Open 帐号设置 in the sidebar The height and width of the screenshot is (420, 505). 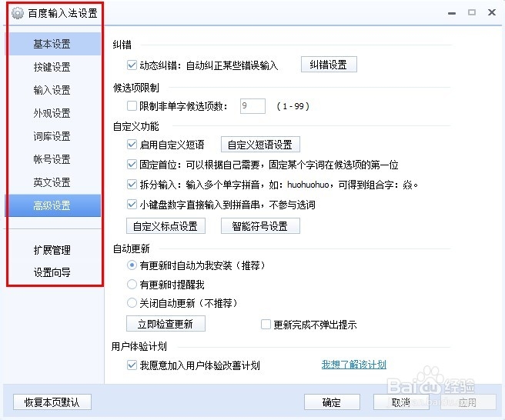tap(53, 159)
